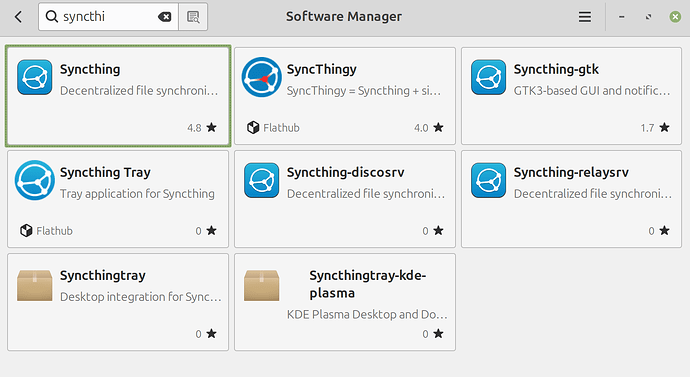Screen dimensions: 690x377
Task: Click the Syncthing-relaysrv app icon
Action: pyautogui.click(x=488, y=180)
